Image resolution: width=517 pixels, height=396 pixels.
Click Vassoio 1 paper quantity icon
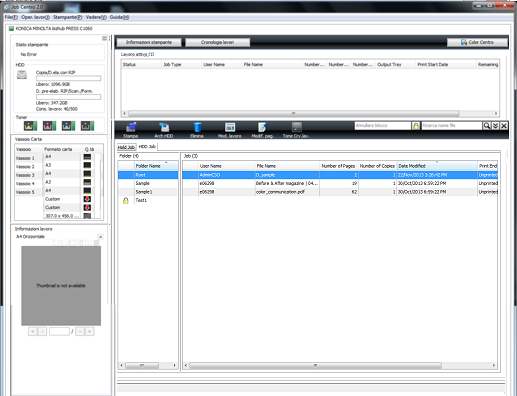click(87, 157)
